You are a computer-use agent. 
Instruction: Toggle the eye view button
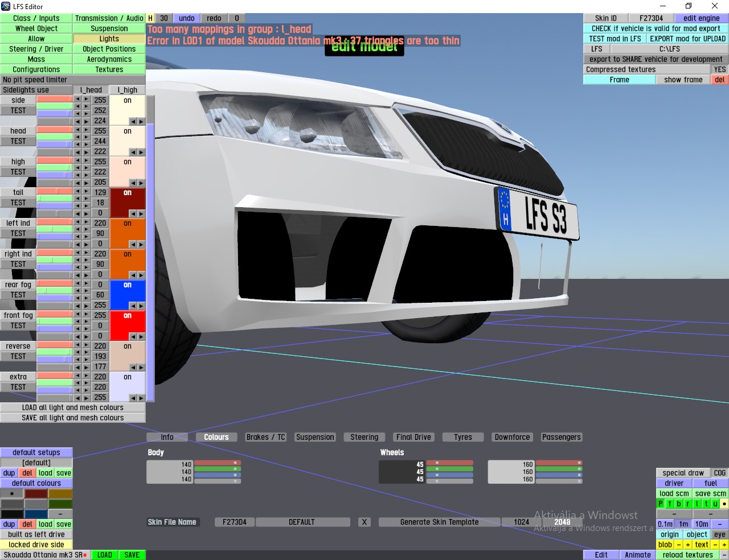coord(720,534)
